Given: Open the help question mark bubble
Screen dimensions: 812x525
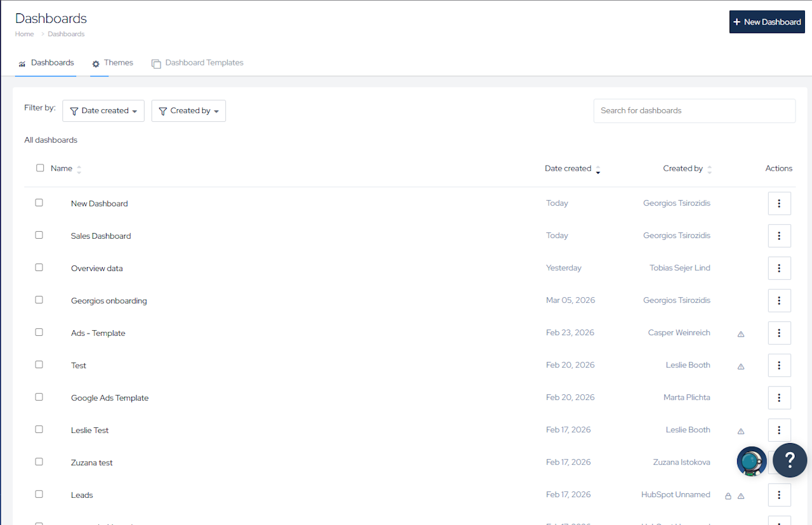Looking at the screenshot, I should coord(790,460).
